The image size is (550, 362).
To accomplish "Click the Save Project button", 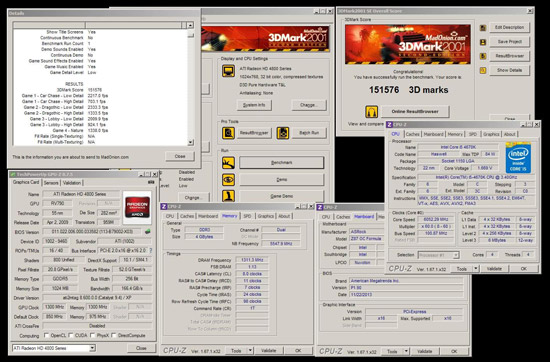I will click(x=509, y=42).
